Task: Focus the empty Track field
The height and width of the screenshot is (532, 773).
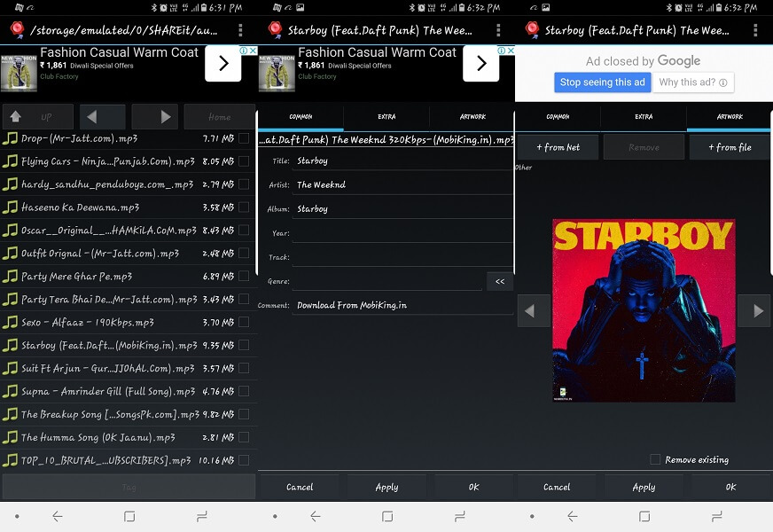Action: coord(402,257)
